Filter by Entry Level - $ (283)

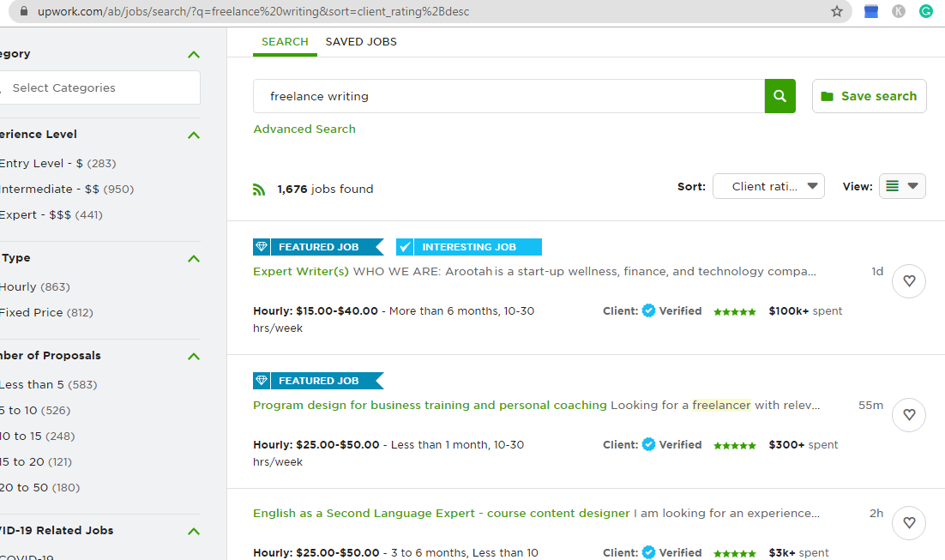pos(57,163)
